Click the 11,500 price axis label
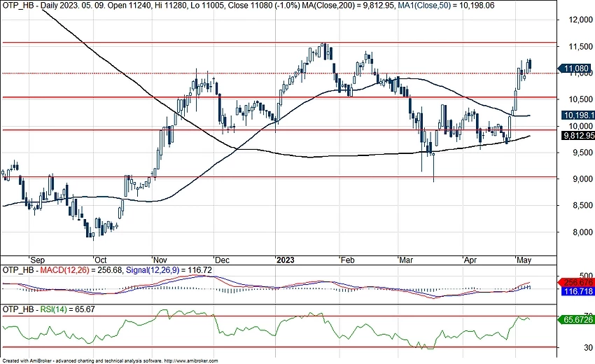Image resolution: width=595 pixels, height=364 pixels. pos(580,47)
